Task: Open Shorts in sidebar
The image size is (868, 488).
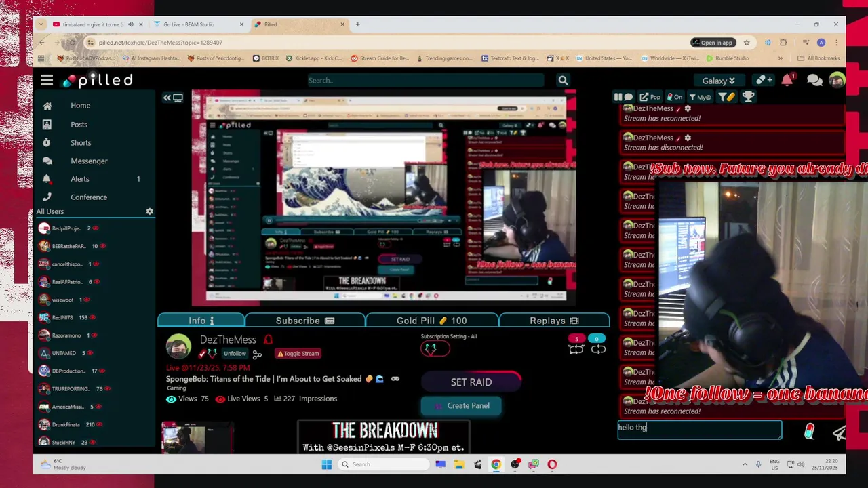Action: coord(81,143)
